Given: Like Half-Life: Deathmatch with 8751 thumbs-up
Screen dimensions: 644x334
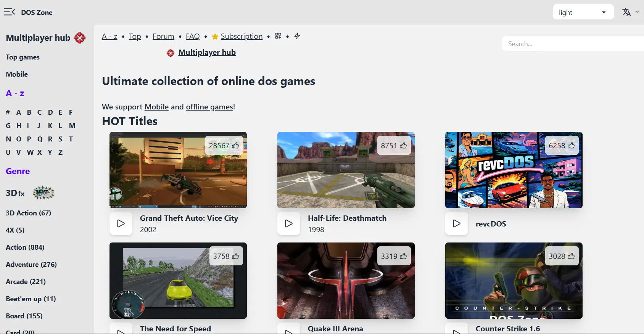Looking at the screenshot, I should [394, 145].
